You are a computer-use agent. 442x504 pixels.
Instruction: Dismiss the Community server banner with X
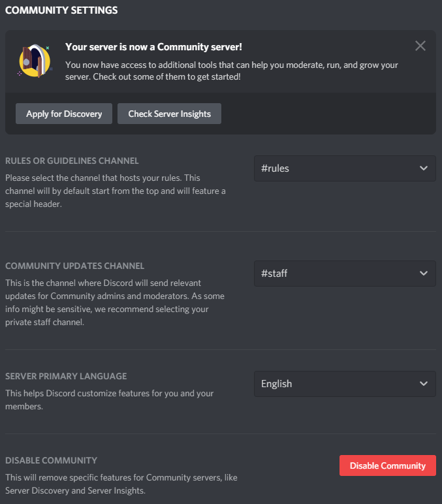tap(420, 46)
